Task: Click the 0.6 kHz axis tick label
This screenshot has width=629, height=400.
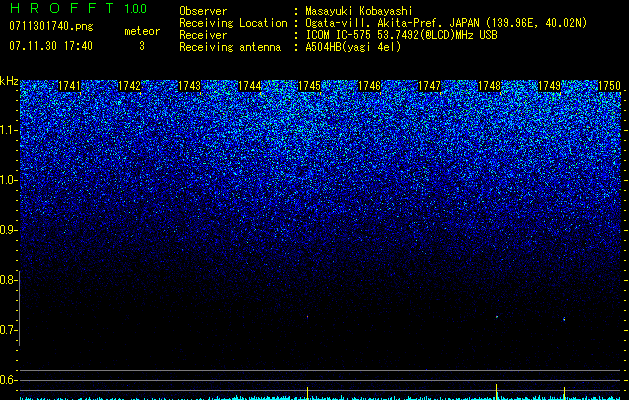Action: coord(9,380)
